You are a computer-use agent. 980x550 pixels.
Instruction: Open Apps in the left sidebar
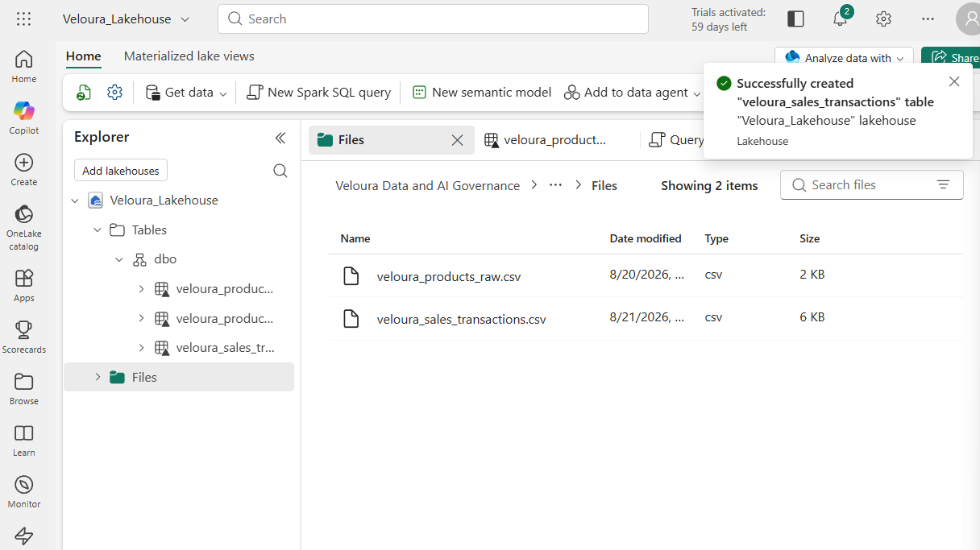[24, 285]
